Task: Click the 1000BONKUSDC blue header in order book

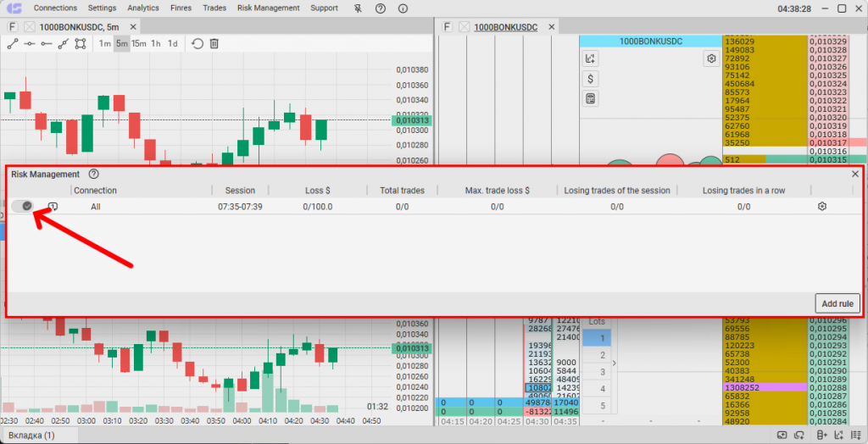Action: coord(650,42)
